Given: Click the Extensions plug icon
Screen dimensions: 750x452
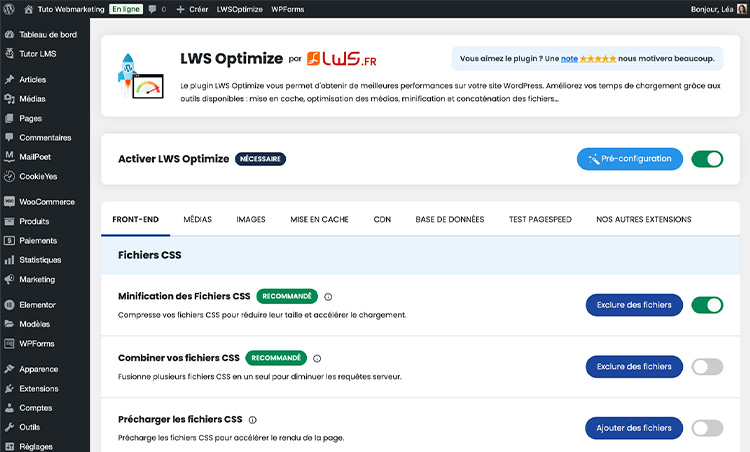Looking at the screenshot, I should pos(10,388).
